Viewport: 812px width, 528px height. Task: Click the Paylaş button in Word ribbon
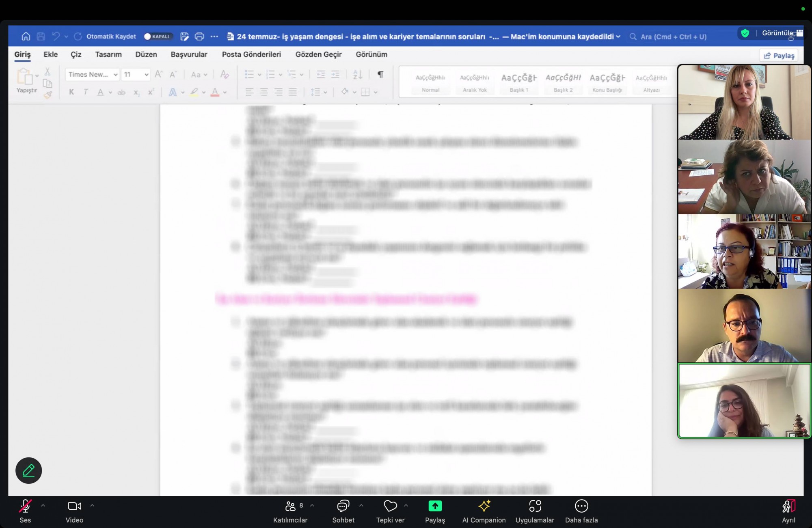(x=779, y=56)
